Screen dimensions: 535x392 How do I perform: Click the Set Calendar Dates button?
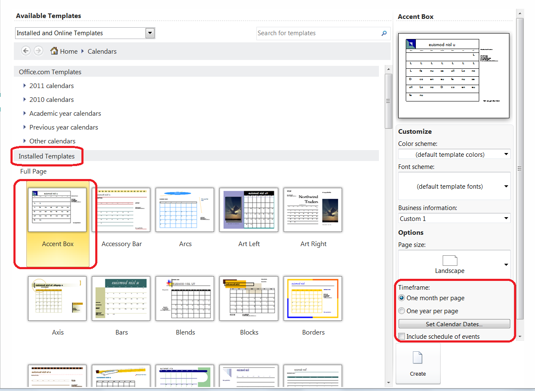[x=454, y=323]
